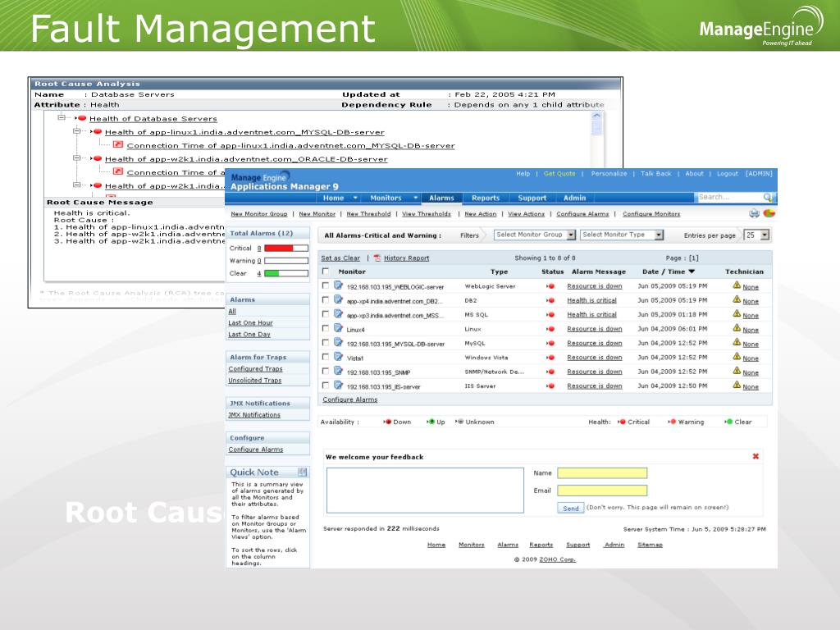Open Home tab dropdown arrow

(x=355, y=198)
